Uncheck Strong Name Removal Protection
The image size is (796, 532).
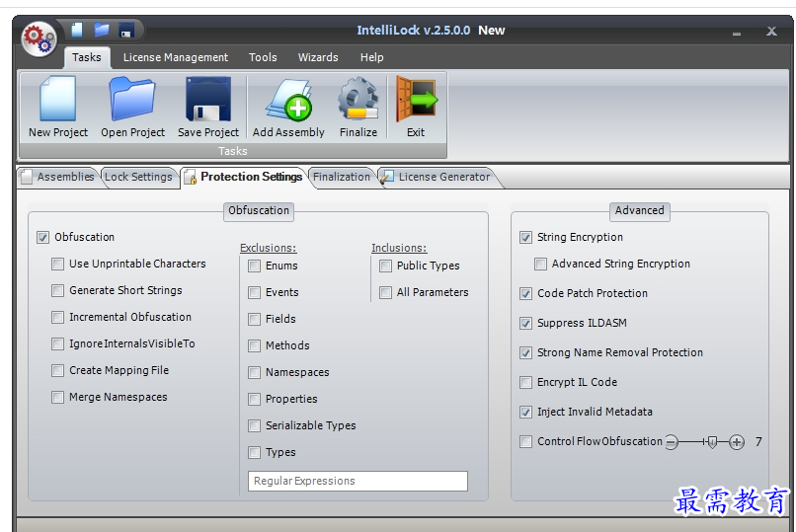pos(526,353)
